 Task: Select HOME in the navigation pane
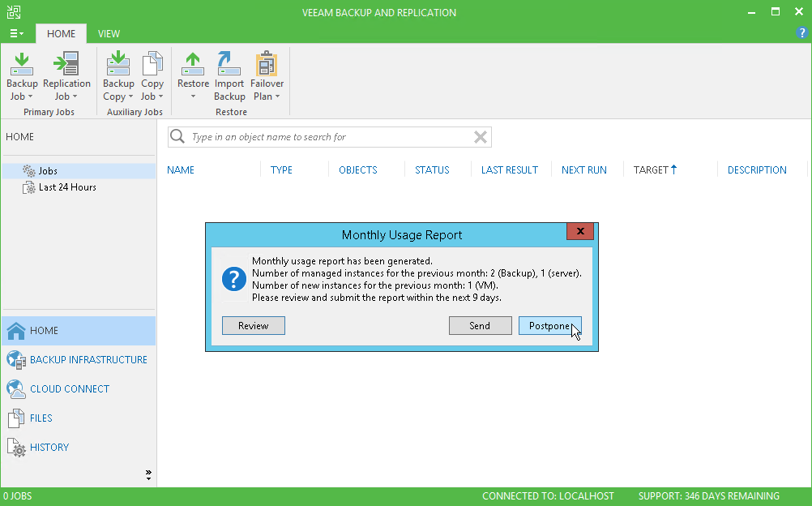[79, 331]
